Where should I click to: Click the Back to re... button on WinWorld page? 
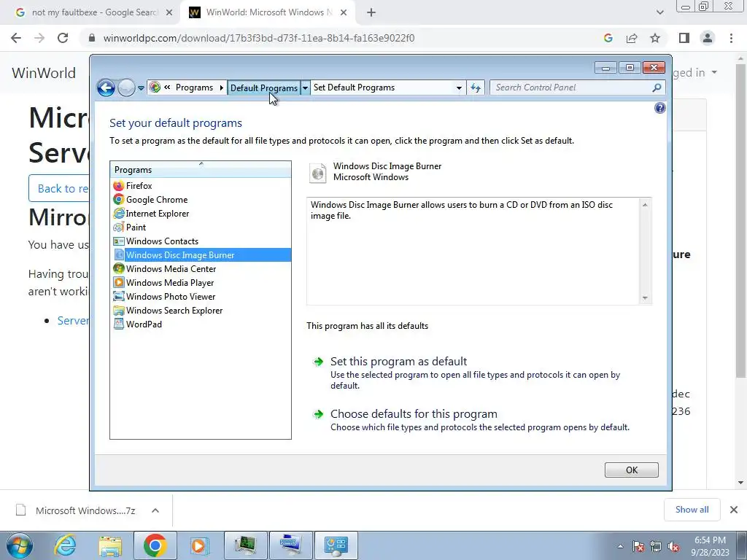pos(59,189)
